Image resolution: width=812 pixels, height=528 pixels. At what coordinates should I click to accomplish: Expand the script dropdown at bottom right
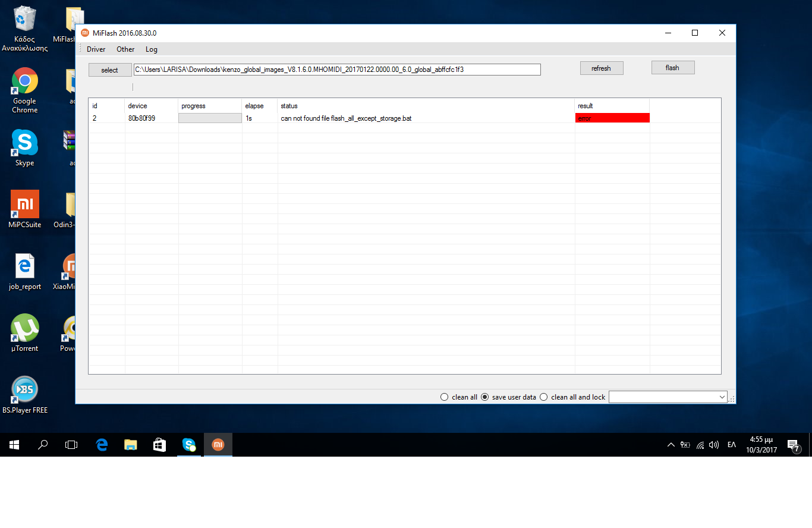coord(722,397)
